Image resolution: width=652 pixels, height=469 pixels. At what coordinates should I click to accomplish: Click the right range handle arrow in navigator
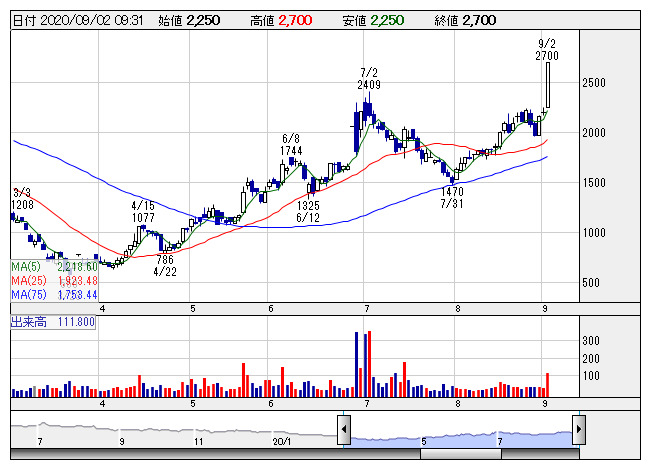[x=578, y=430]
